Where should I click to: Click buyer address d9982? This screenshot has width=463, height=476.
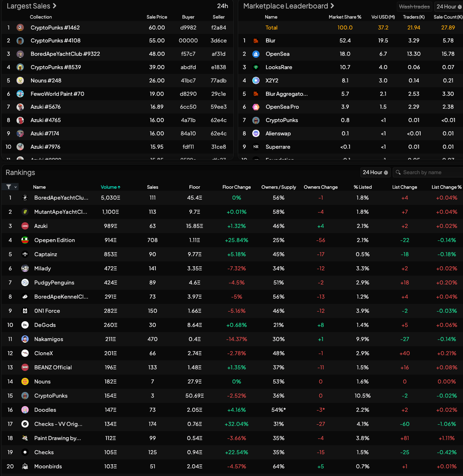click(x=188, y=27)
